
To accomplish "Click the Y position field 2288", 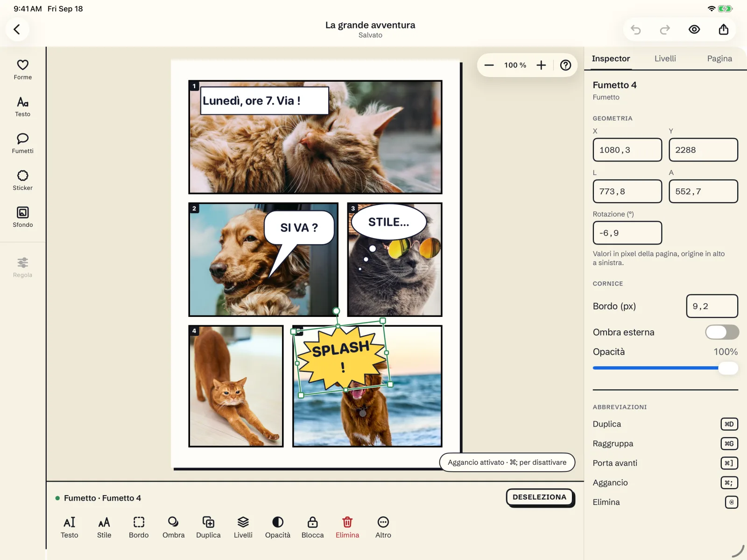I will (x=703, y=150).
